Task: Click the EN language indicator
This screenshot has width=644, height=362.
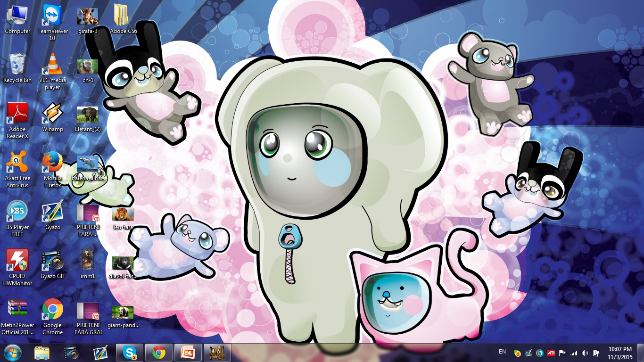Action: point(502,352)
